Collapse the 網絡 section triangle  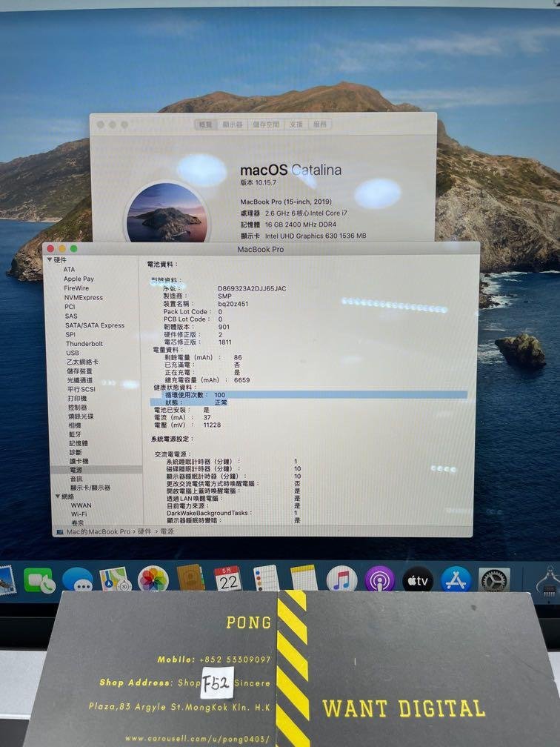pos(57,497)
